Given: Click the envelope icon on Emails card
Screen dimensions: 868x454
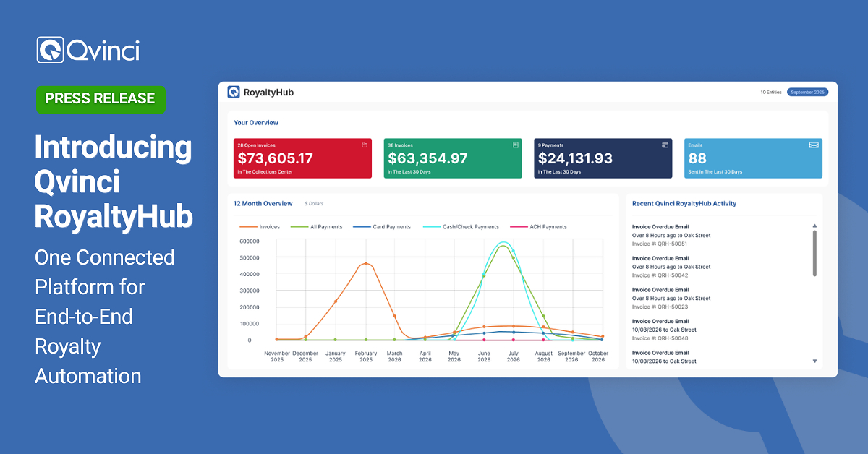Looking at the screenshot, I should click(814, 145).
